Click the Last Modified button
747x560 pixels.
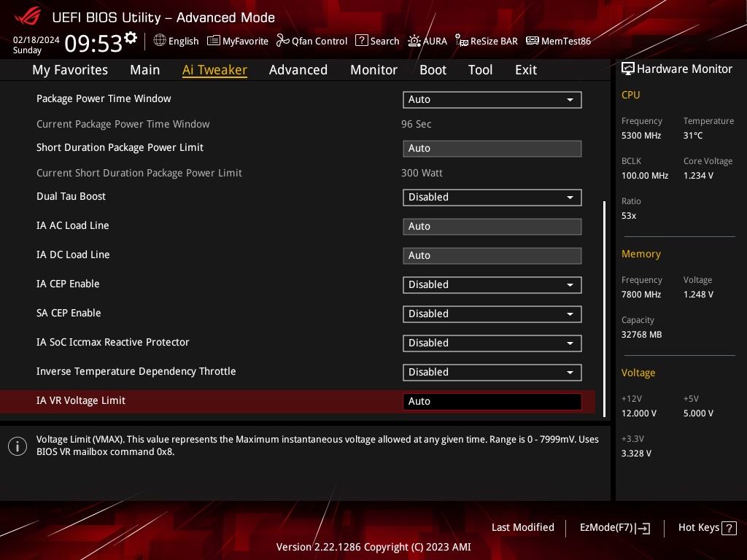pyautogui.click(x=522, y=527)
